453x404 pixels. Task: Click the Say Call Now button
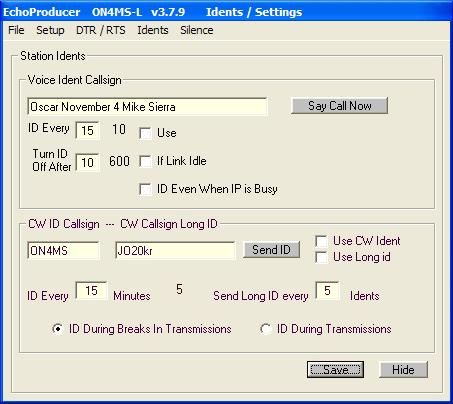(339, 106)
